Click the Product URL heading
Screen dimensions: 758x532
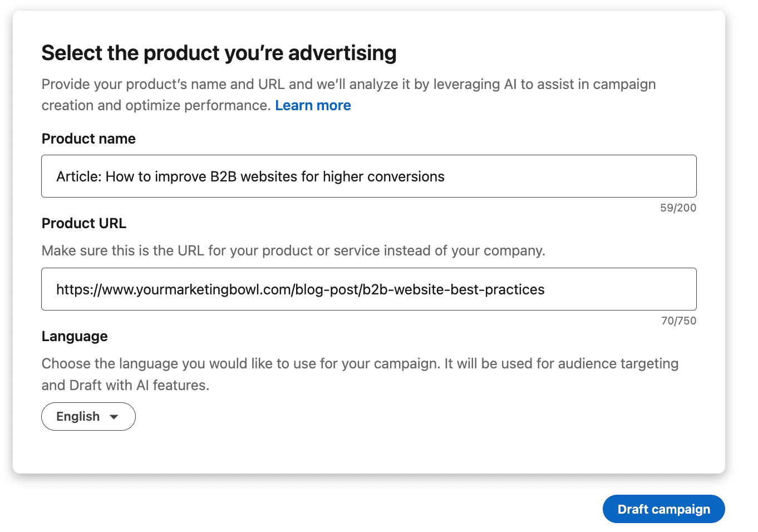tap(83, 223)
